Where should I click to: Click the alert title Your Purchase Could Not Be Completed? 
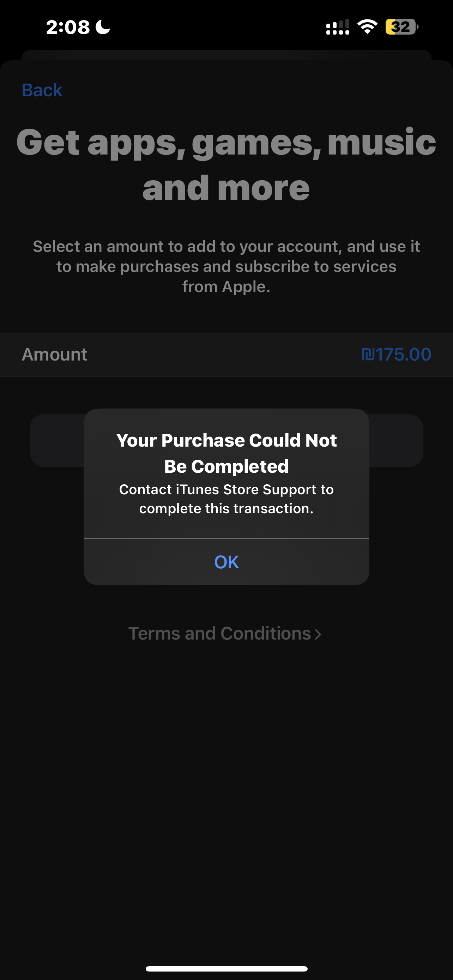226,453
